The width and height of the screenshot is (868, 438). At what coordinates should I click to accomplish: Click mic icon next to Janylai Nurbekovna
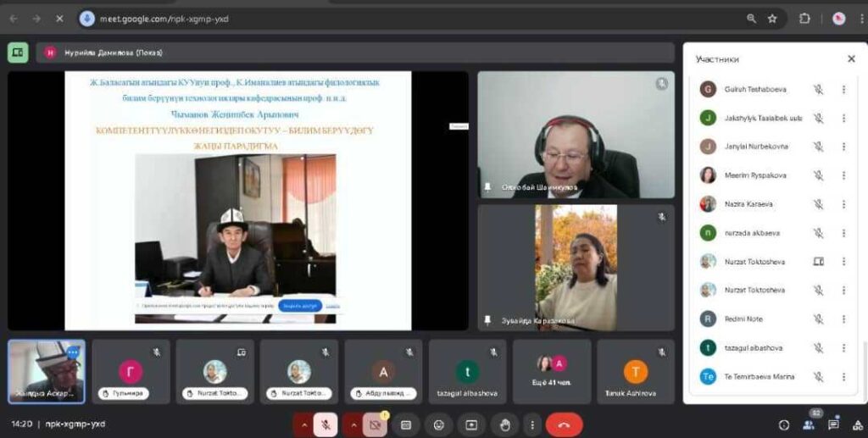[x=818, y=147]
